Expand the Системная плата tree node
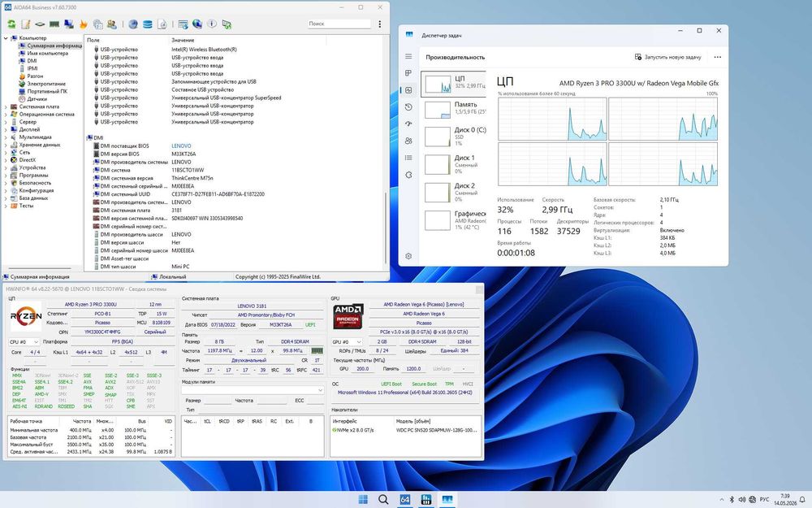This screenshot has width=812, height=508. coord(6,106)
